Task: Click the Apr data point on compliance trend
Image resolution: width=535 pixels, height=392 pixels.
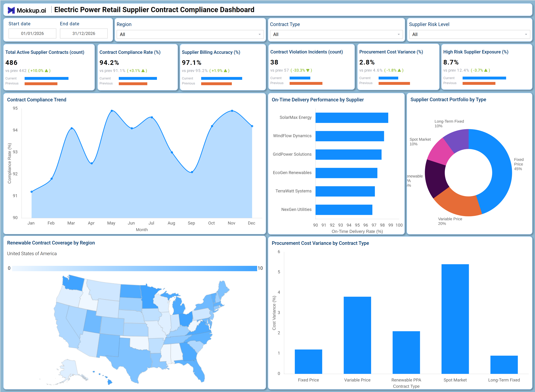Action: coord(92,163)
